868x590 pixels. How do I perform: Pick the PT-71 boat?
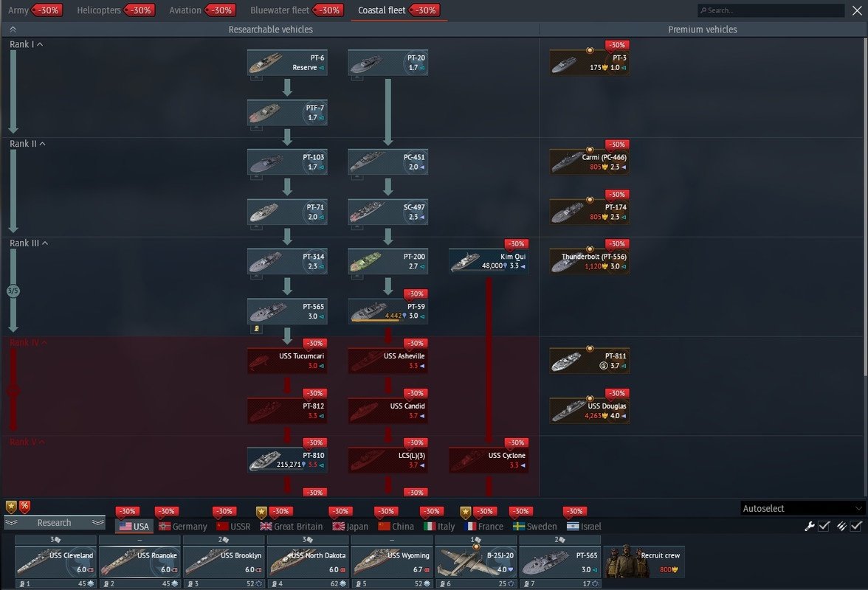pyautogui.click(x=287, y=212)
